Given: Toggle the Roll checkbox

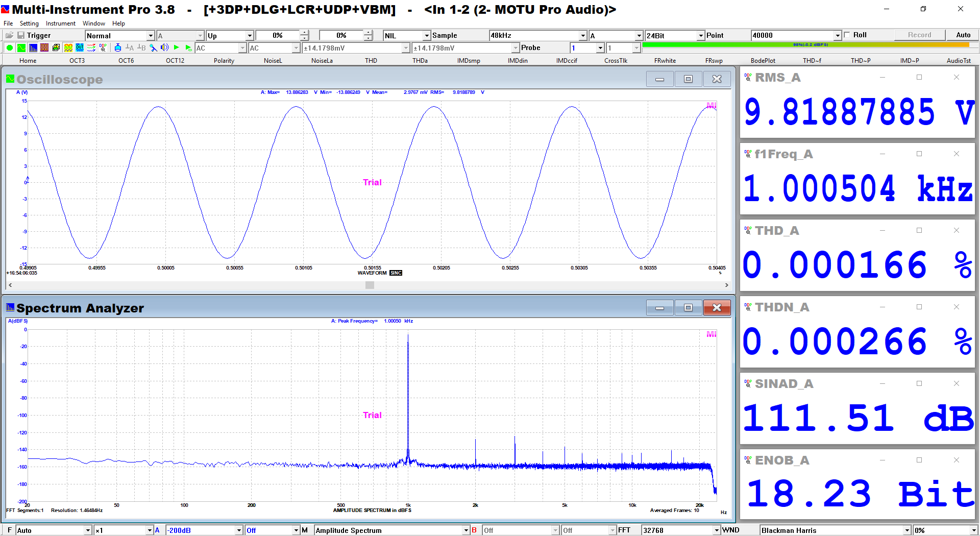Looking at the screenshot, I should click(x=847, y=35).
